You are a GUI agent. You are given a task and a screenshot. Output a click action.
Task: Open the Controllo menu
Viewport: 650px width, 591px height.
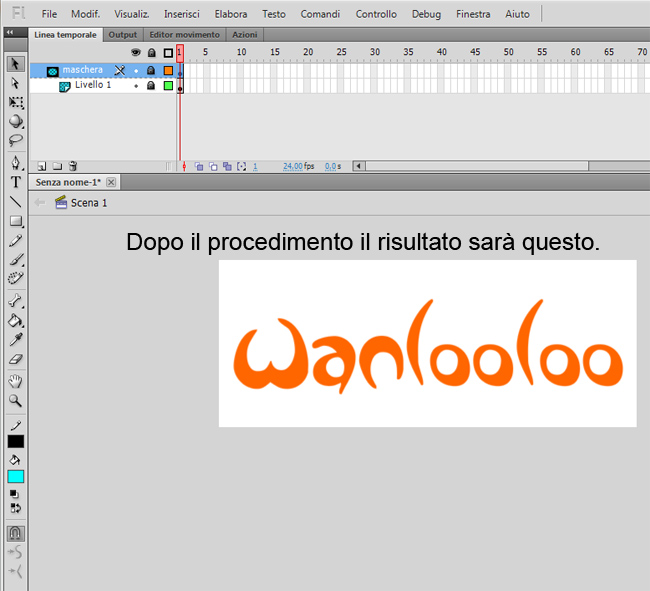[x=376, y=14]
